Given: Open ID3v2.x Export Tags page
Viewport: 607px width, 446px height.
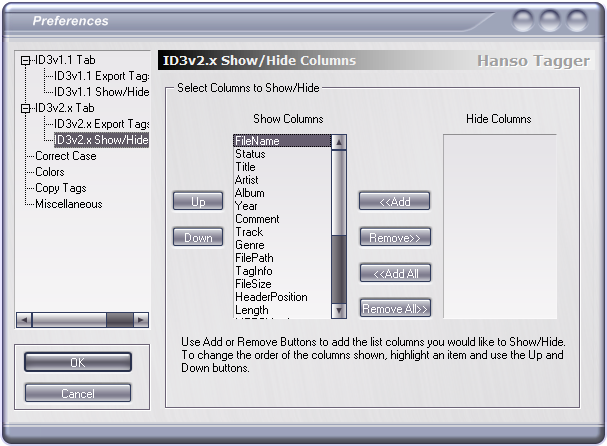Looking at the screenshot, I should tap(101, 124).
